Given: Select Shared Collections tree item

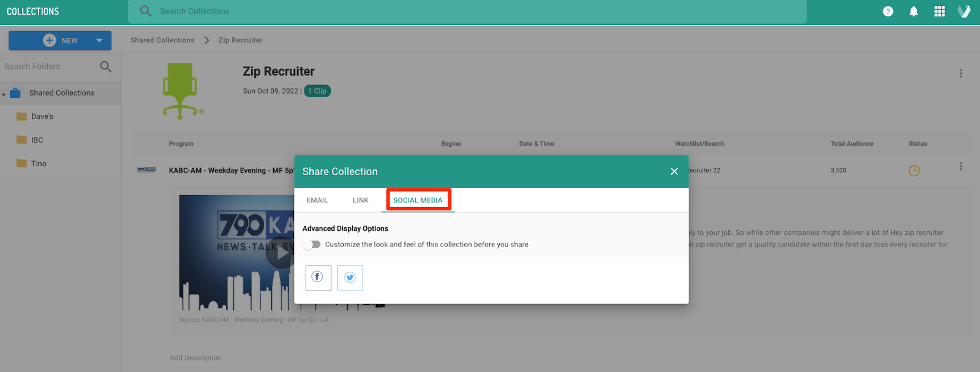Looking at the screenshot, I should coord(61,93).
